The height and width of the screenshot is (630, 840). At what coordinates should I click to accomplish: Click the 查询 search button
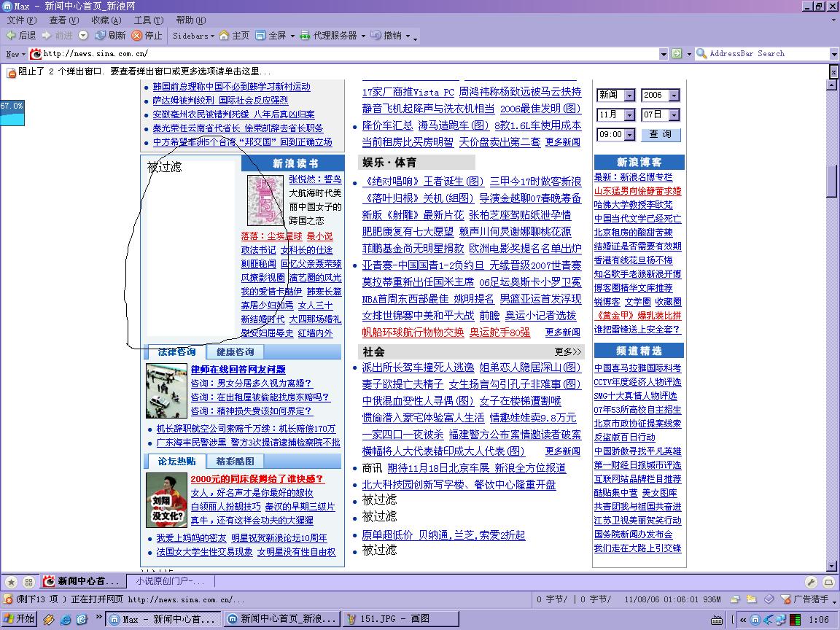[x=661, y=134]
